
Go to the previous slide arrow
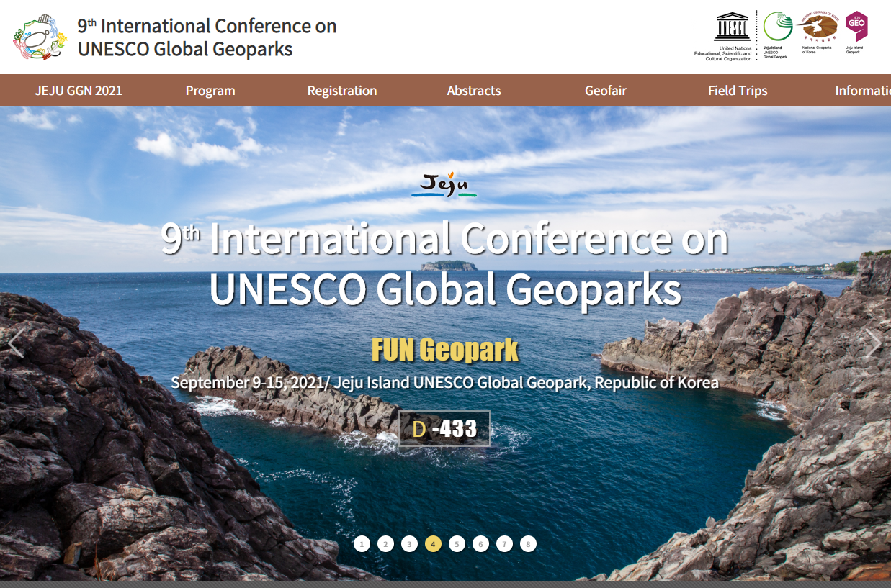16,343
